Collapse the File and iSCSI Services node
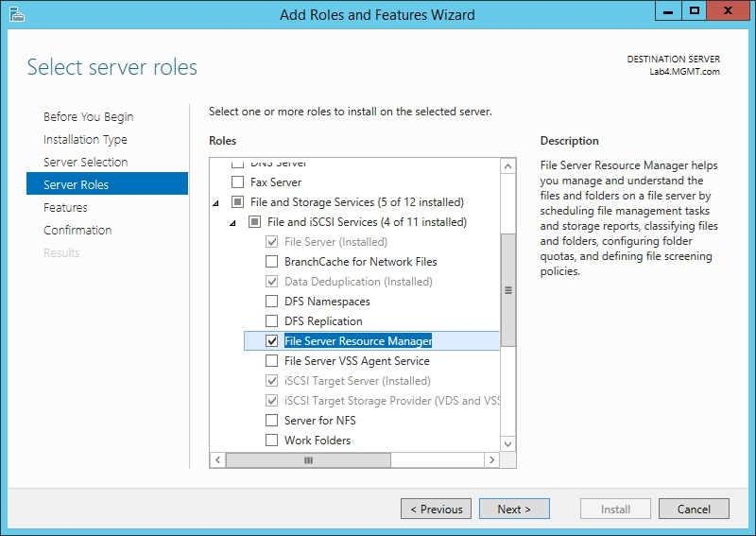Viewport: 756px width, 536px height. coord(232,223)
